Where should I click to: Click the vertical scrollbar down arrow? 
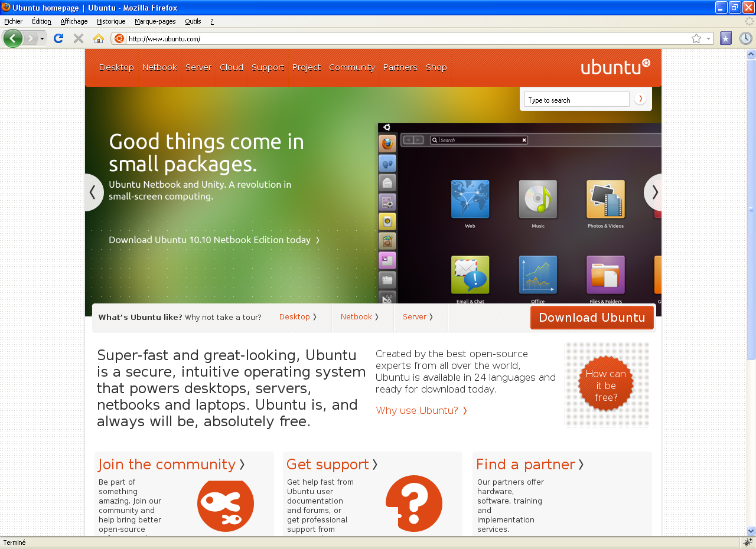click(x=751, y=531)
